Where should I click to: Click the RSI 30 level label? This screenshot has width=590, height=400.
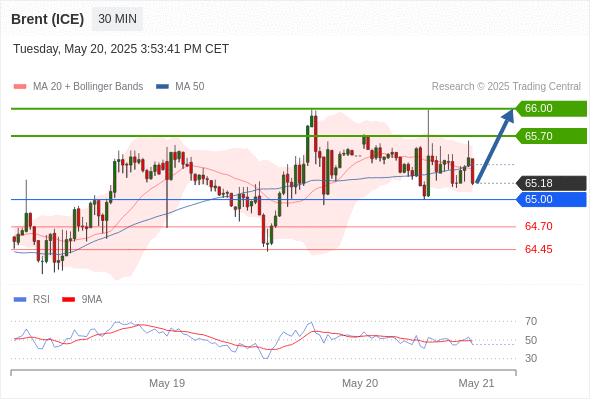coord(531,358)
